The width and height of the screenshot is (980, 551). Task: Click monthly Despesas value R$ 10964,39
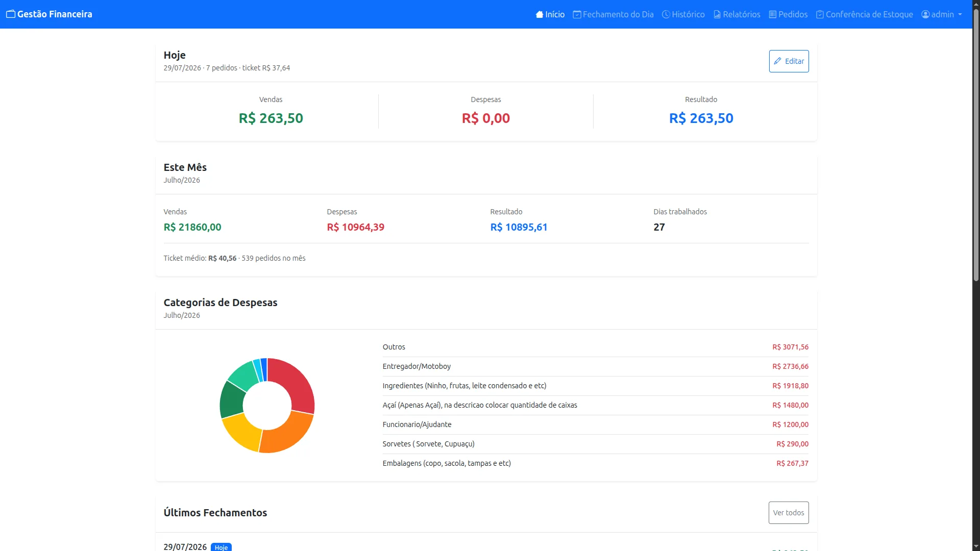tap(355, 227)
